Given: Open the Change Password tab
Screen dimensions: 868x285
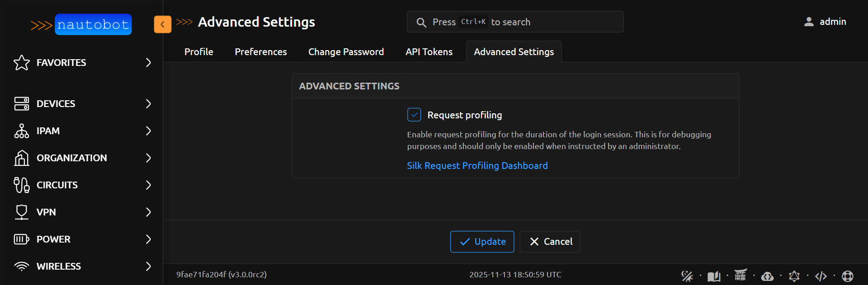Looking at the screenshot, I should (x=346, y=52).
